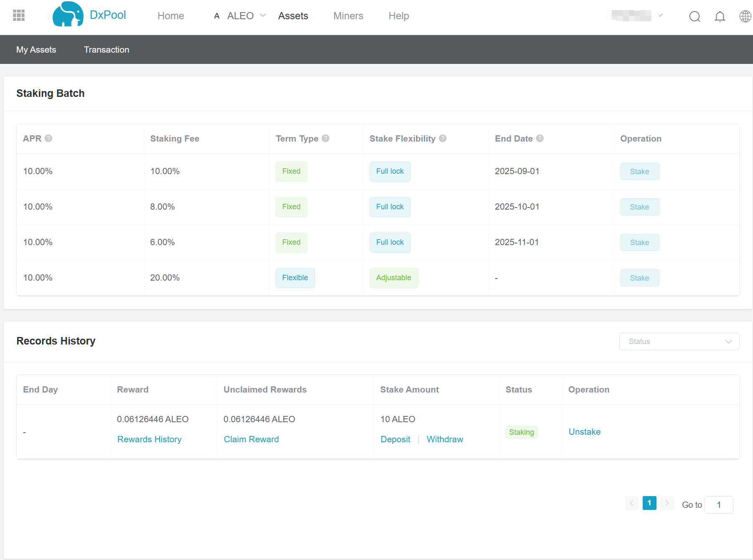This screenshot has height=560, width=753.
Task: Open the apps grid menu icon
Action: tap(19, 15)
